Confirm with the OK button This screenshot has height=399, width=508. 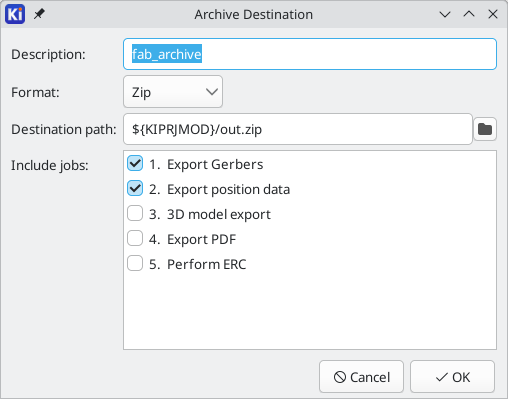(452, 377)
